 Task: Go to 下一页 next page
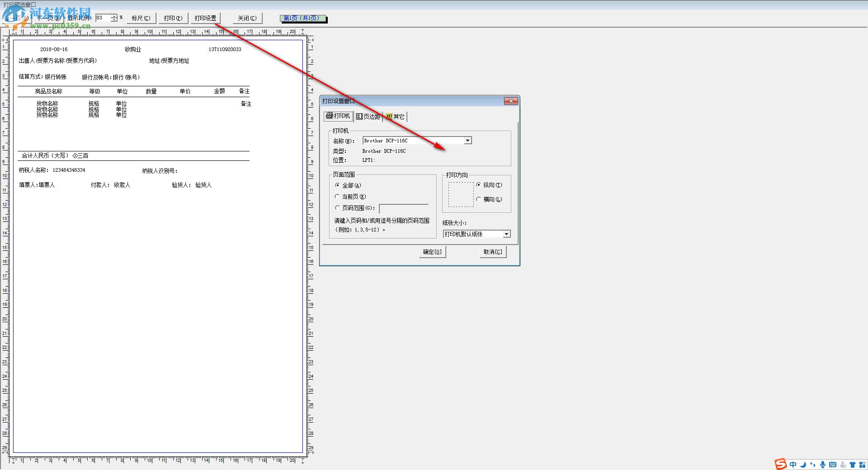click(x=48, y=18)
